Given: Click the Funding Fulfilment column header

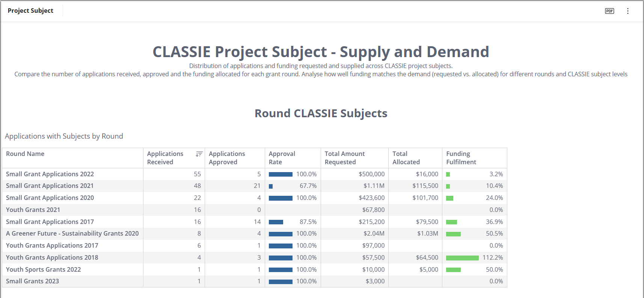Looking at the screenshot, I should (461, 158).
